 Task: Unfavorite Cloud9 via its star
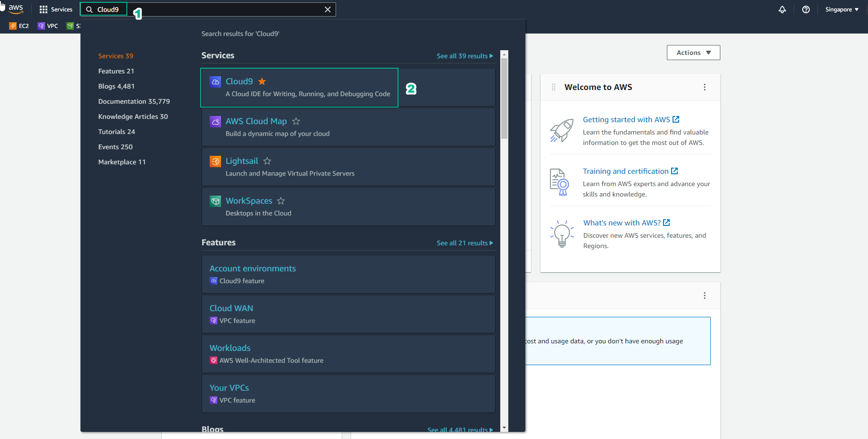(262, 81)
